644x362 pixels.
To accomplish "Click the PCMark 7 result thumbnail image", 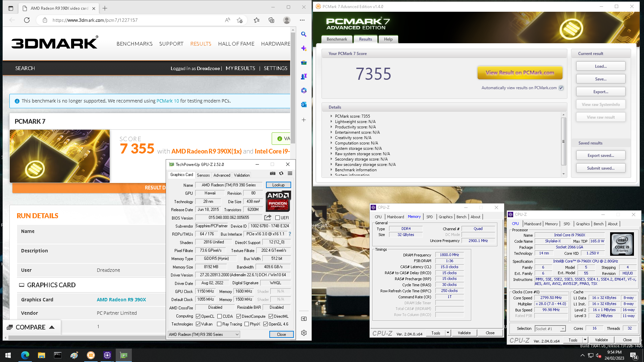I will [x=60, y=156].
